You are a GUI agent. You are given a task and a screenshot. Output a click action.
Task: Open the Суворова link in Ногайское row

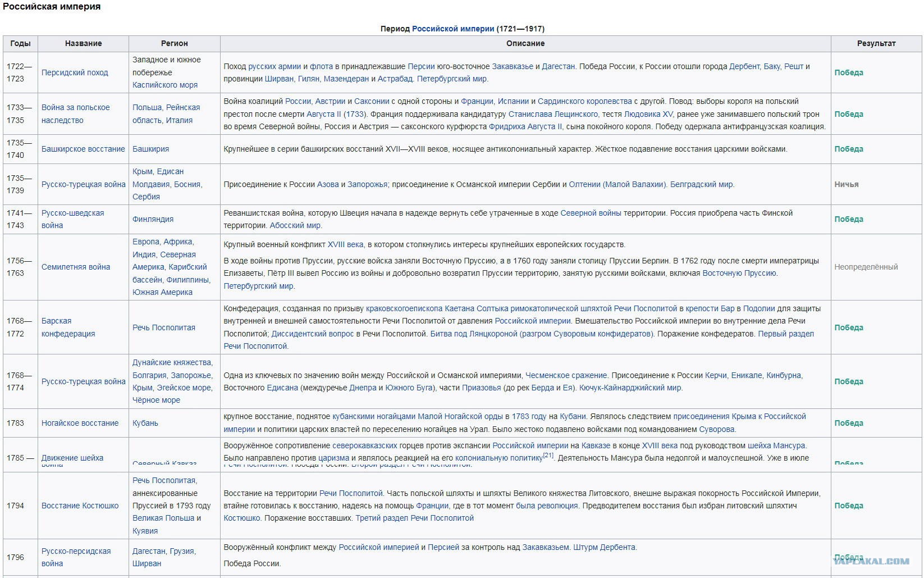717,429
